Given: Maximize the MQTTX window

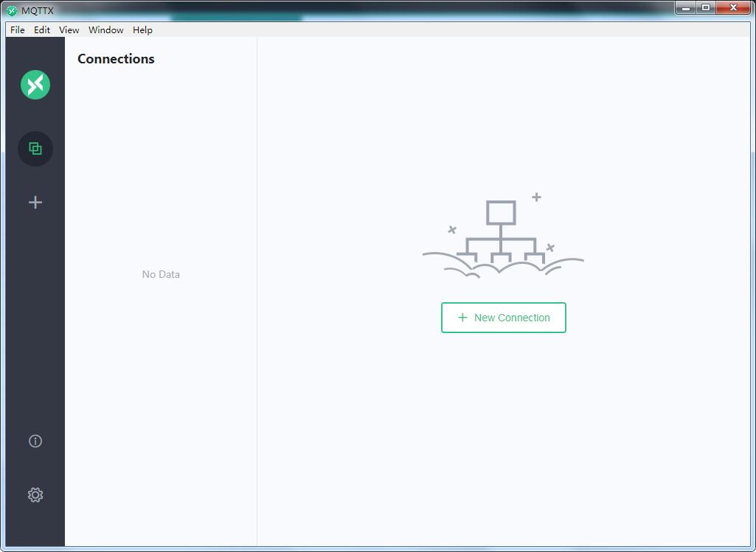Looking at the screenshot, I should pos(706,8).
